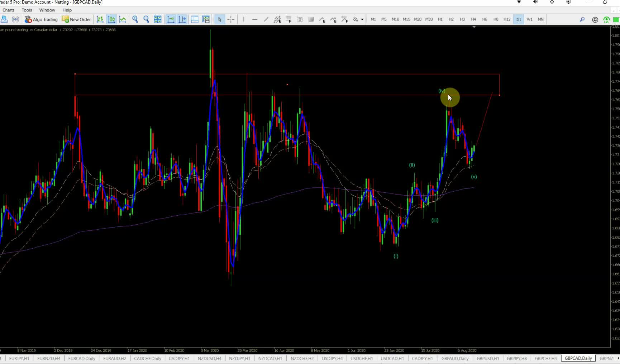Open the graphical objects icon
This screenshot has height=364, width=620.
click(356, 19)
